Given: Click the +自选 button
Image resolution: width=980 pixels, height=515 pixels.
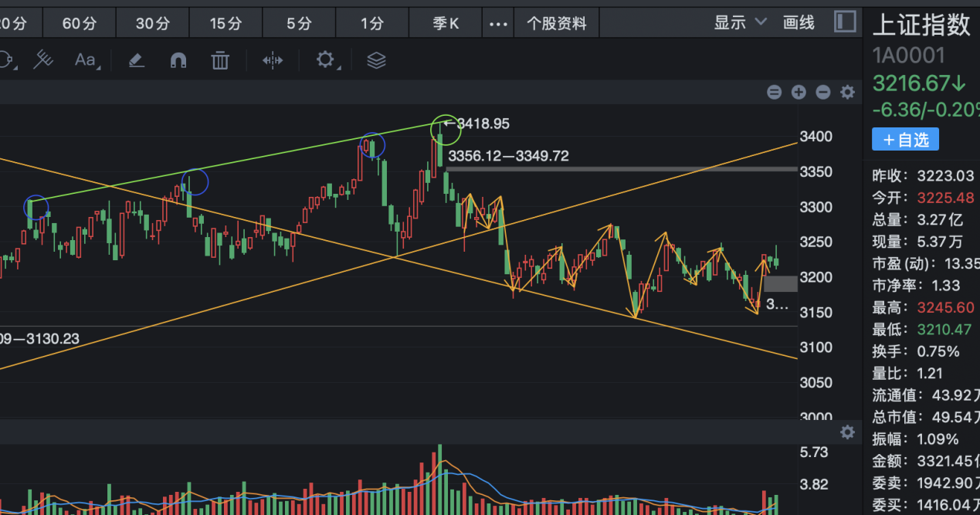Looking at the screenshot, I should [905, 140].
